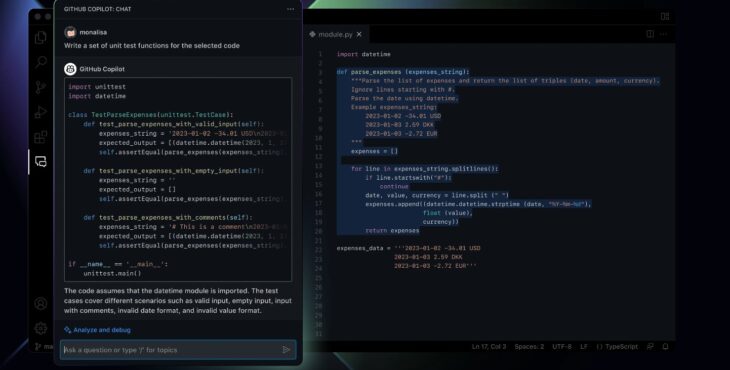Send the chat message with arrow icon
Image resolution: width=730 pixels, height=370 pixels.
pos(286,350)
